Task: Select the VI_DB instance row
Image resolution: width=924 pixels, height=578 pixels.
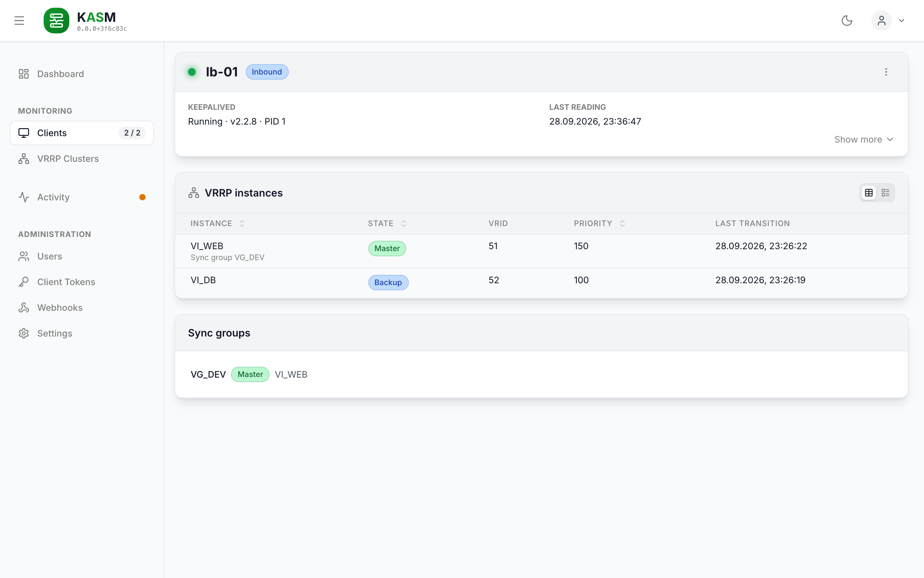Action: [x=542, y=283]
